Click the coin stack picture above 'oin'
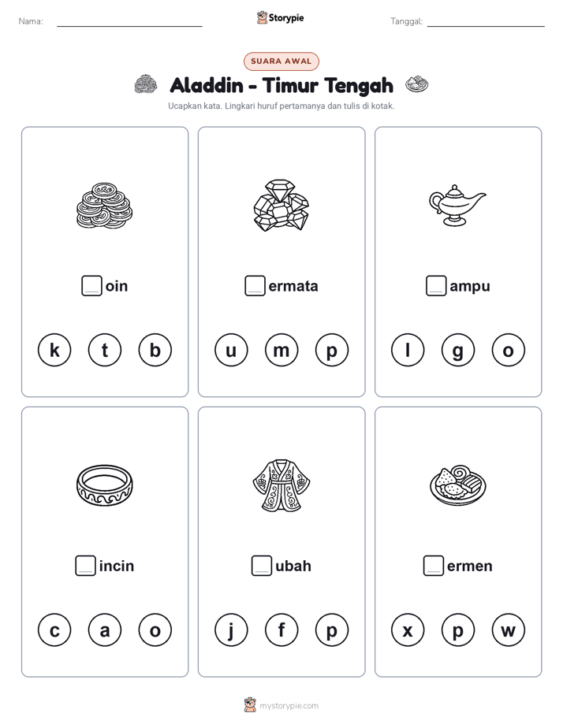 pos(105,206)
